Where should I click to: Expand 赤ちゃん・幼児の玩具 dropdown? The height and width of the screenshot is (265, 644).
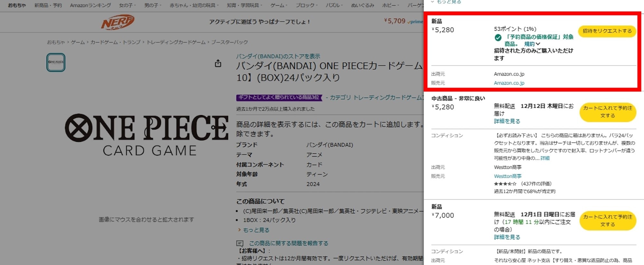(194, 5)
